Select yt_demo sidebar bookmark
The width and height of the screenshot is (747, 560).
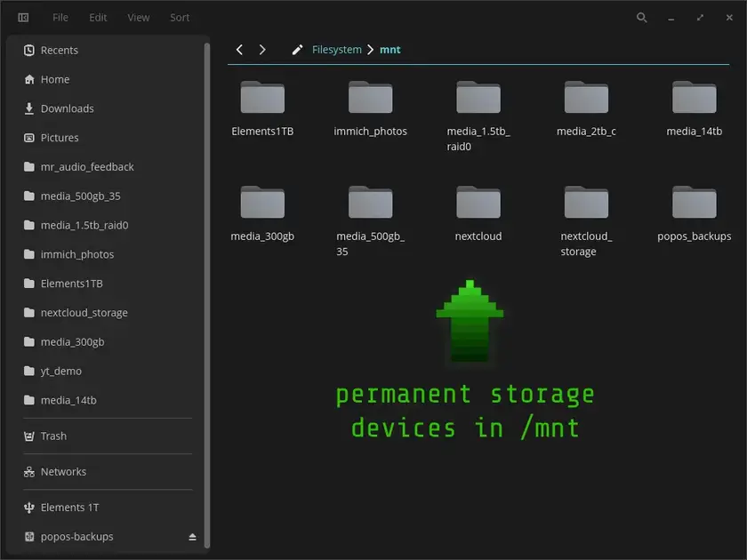(x=108, y=371)
